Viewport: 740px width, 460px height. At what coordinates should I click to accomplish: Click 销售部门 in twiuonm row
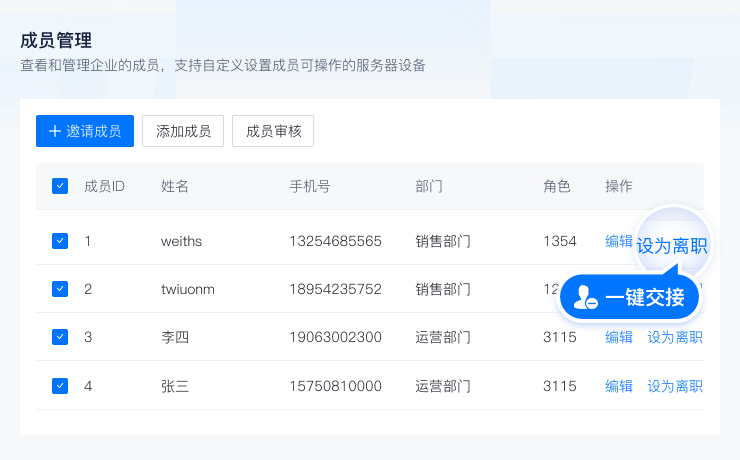(x=443, y=289)
